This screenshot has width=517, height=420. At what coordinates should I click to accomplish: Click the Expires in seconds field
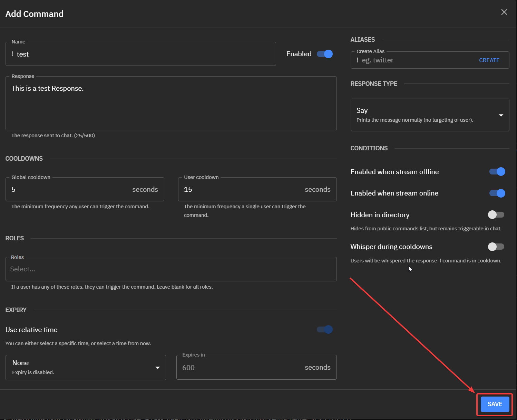pos(242,368)
